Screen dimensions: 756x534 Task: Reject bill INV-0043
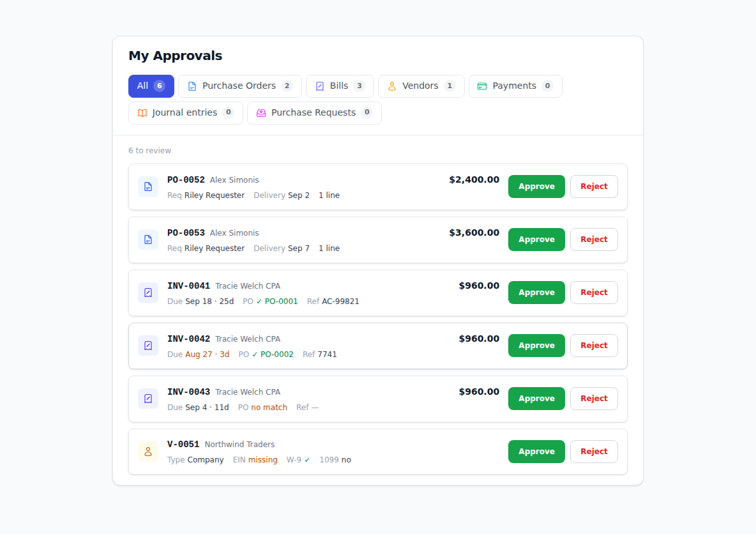tap(594, 399)
